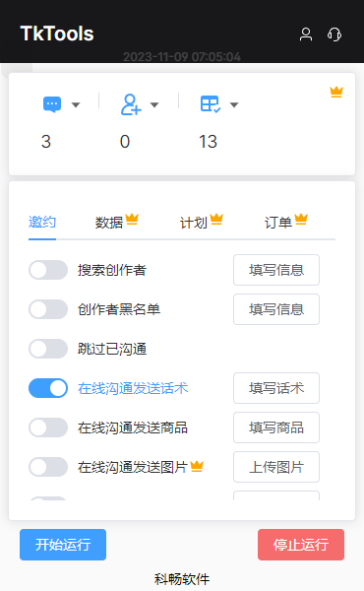Click the customer support headset icon
This screenshot has height=591, width=364.
click(334, 34)
